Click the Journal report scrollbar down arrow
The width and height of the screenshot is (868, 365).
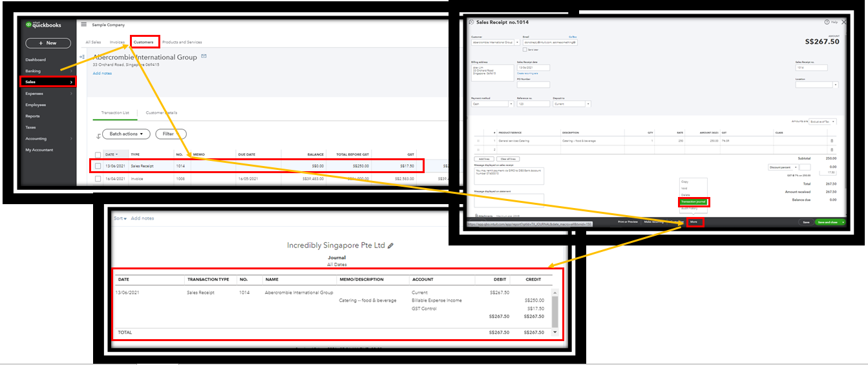(555, 332)
